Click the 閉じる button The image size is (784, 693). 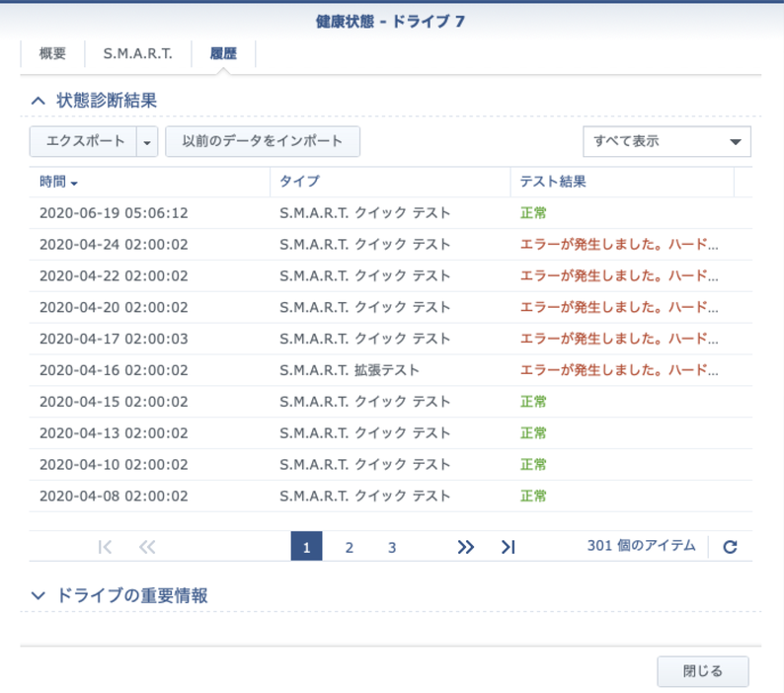[702, 671]
